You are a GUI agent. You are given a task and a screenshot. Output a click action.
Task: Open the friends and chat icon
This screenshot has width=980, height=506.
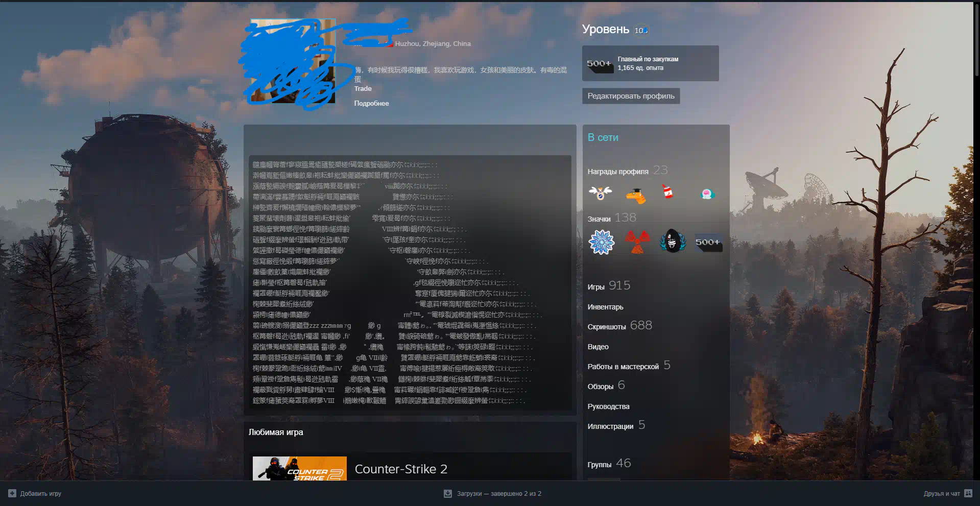point(968,493)
